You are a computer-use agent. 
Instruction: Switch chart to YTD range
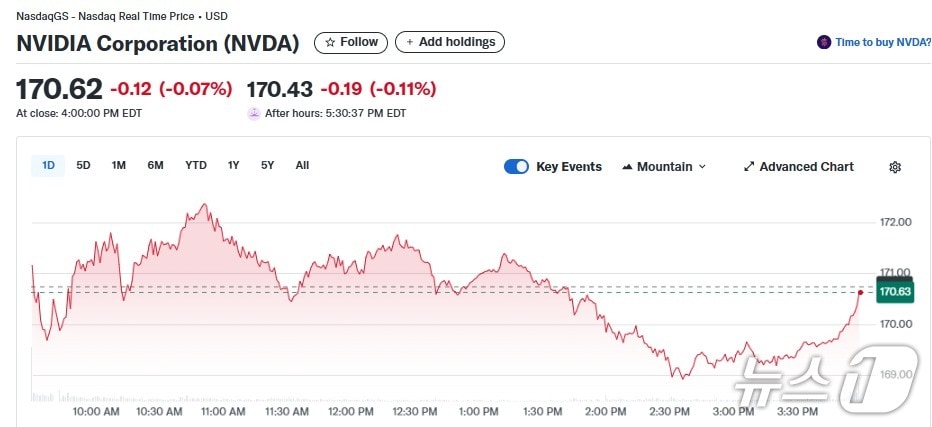pyautogui.click(x=196, y=166)
